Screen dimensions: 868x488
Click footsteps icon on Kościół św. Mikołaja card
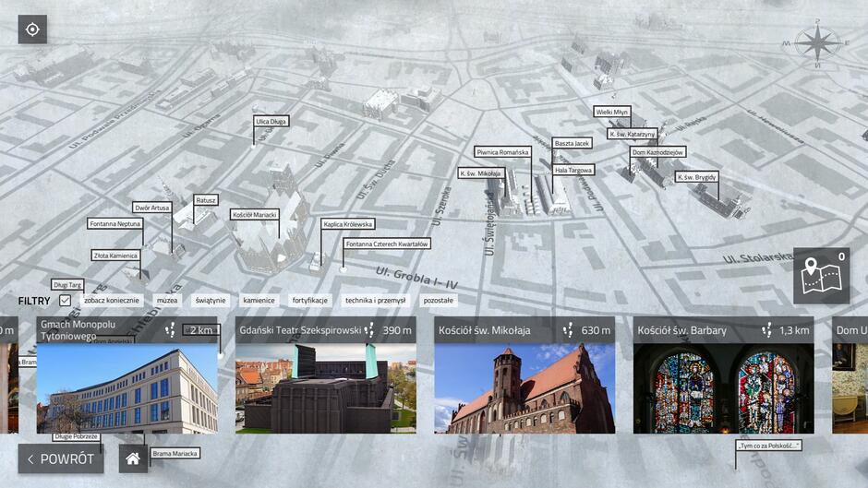point(569,330)
